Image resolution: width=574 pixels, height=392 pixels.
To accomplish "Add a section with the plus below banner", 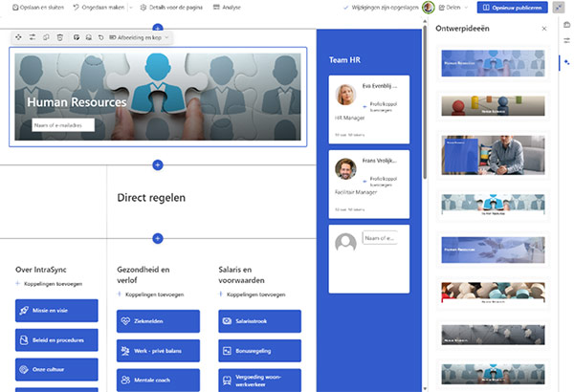I will (158, 165).
